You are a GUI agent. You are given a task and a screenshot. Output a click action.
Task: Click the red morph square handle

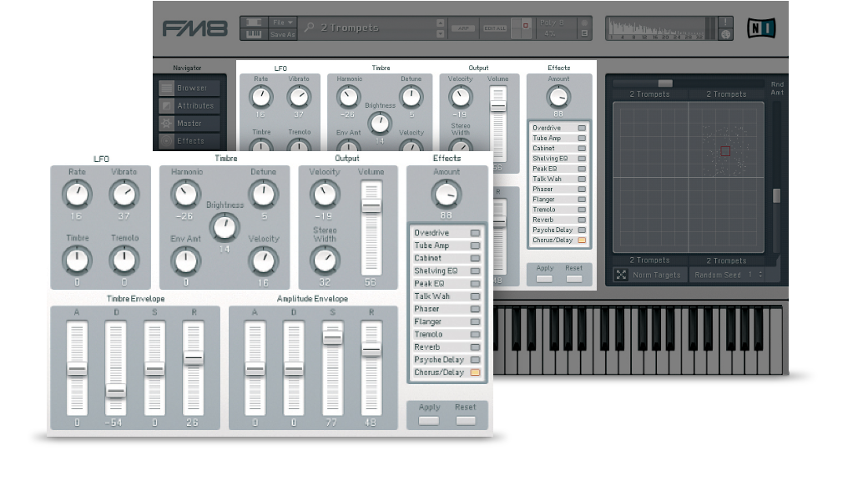tap(725, 151)
